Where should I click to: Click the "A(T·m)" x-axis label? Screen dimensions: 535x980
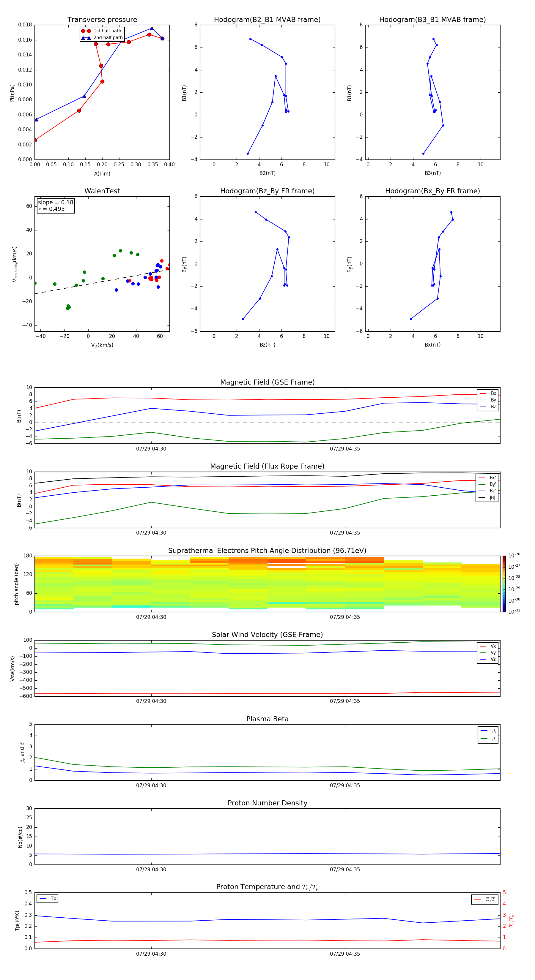102,174
